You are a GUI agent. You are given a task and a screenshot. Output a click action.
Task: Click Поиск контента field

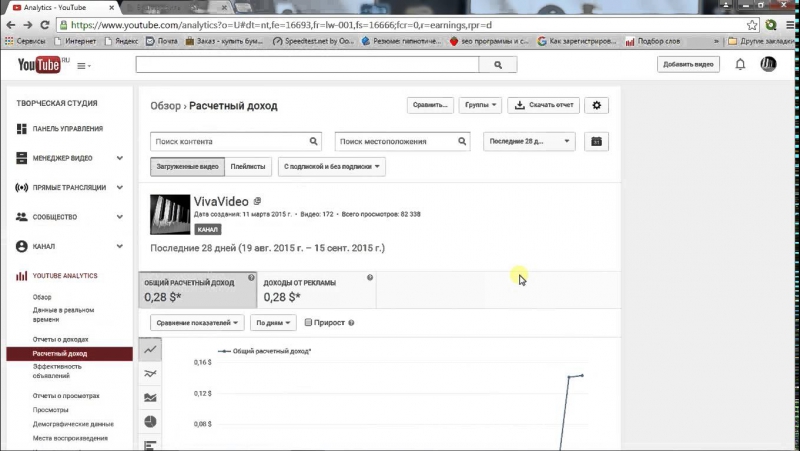click(236, 141)
